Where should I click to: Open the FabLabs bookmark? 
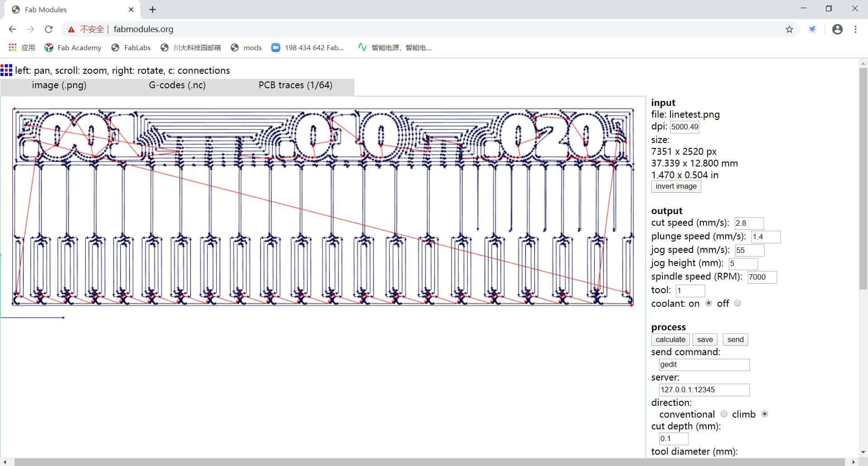pyautogui.click(x=131, y=48)
